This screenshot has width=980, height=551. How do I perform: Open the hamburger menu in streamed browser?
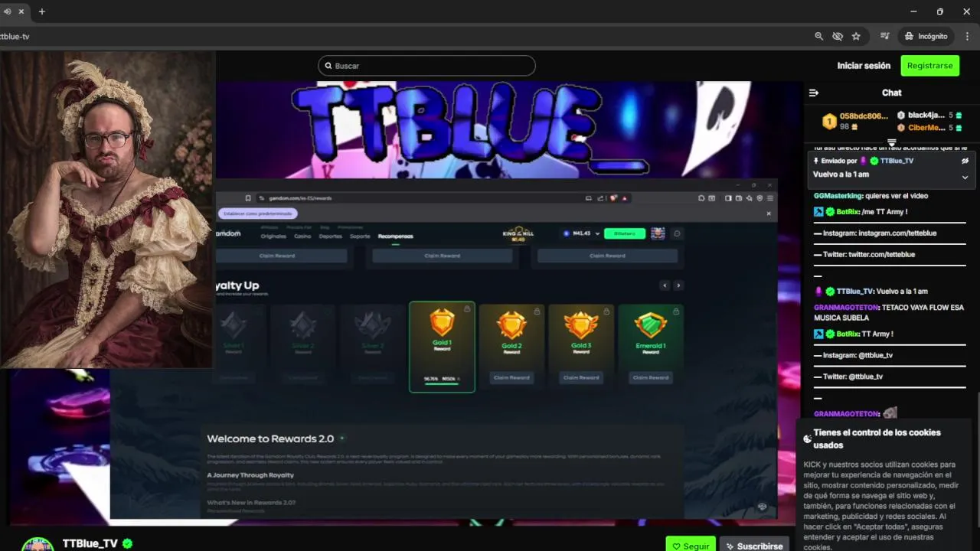tap(770, 198)
